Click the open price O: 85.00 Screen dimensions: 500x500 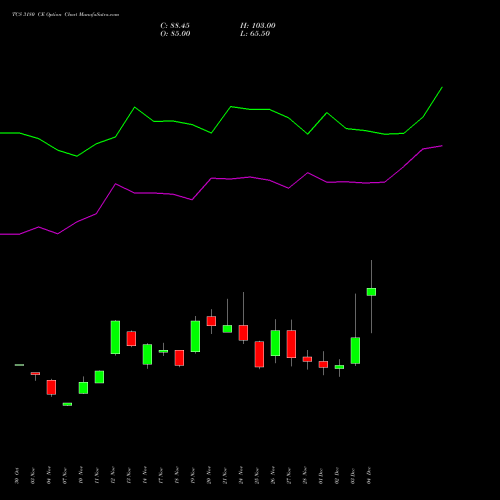pos(175,34)
